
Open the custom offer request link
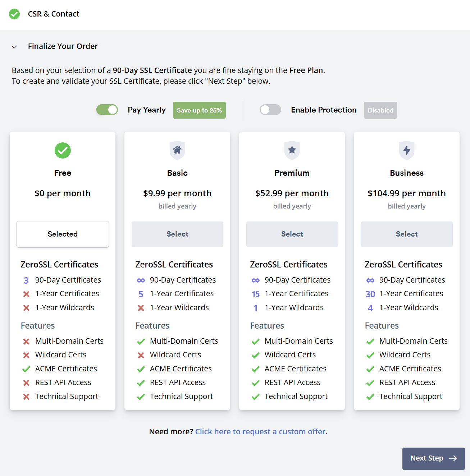[x=261, y=431]
